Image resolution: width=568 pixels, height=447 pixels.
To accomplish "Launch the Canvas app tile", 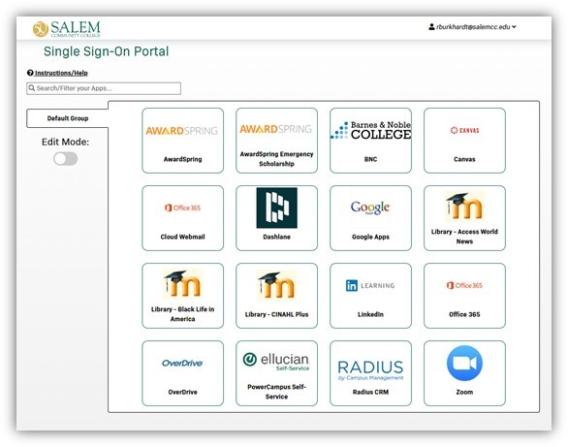I will 464,141.
